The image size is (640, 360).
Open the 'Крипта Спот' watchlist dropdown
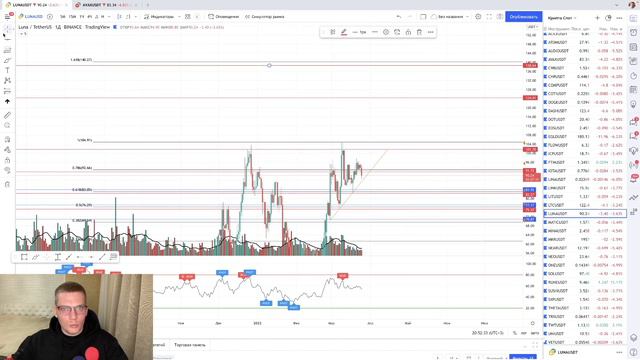click(x=562, y=18)
